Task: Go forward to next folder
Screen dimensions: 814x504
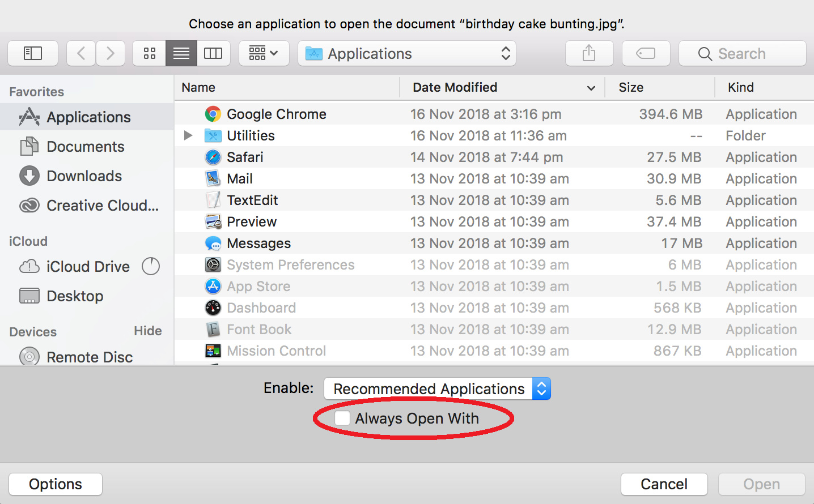Action: [x=111, y=53]
